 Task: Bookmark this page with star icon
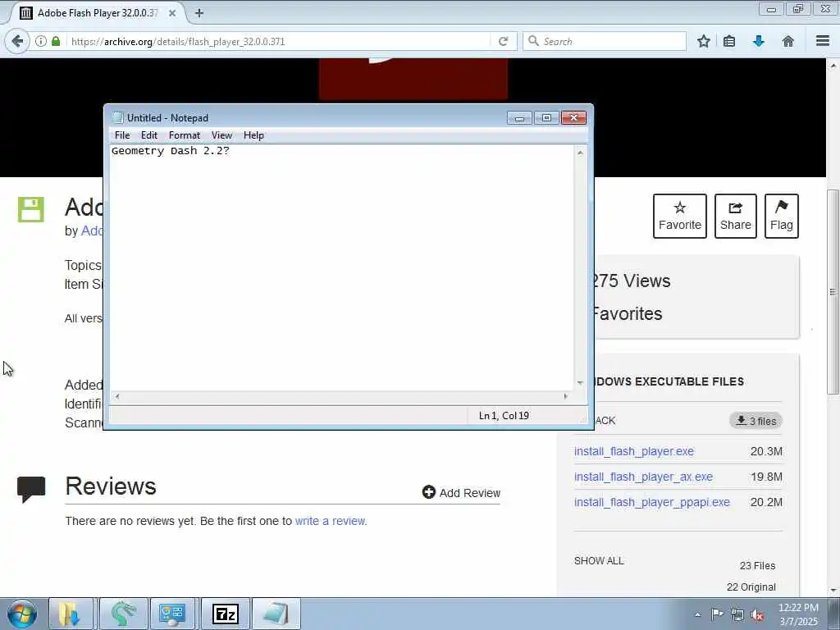pos(703,41)
